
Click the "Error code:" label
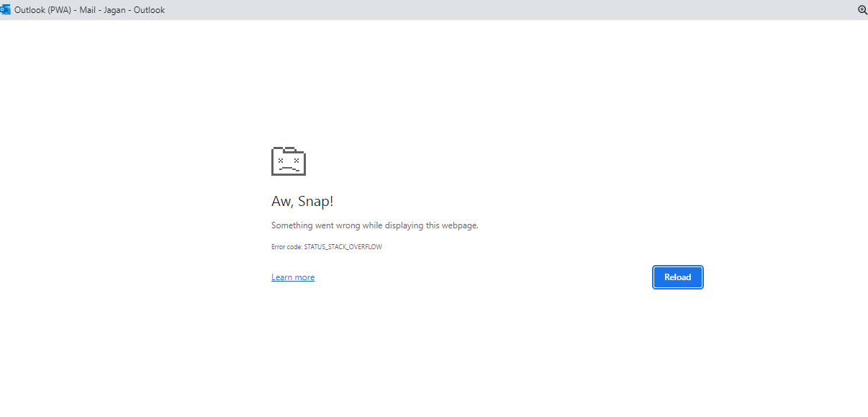pyautogui.click(x=286, y=247)
